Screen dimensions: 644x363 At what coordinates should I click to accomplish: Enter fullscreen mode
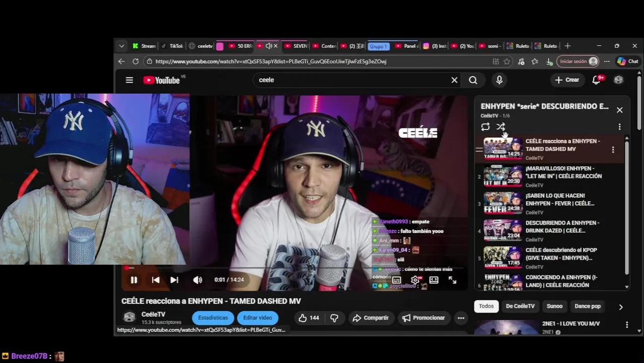(453, 280)
